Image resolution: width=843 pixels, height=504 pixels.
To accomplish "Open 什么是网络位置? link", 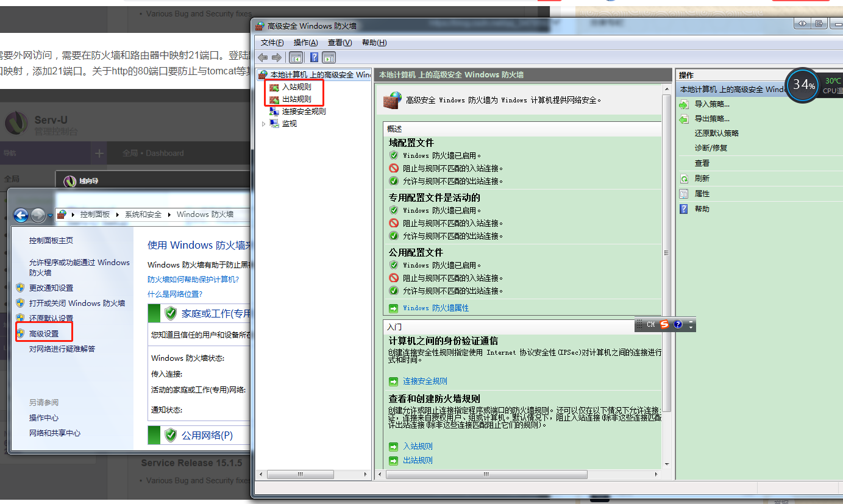I will 175,294.
